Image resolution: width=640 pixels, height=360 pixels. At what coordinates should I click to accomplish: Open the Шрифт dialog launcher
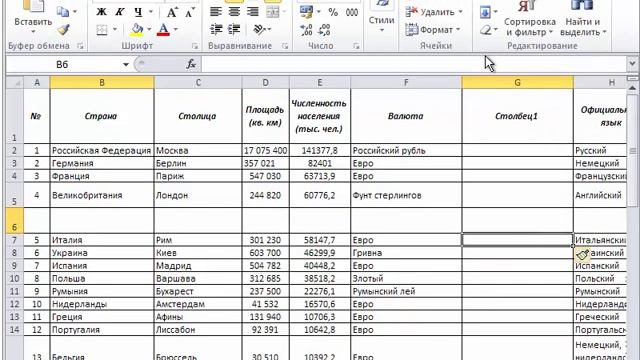(x=195, y=46)
